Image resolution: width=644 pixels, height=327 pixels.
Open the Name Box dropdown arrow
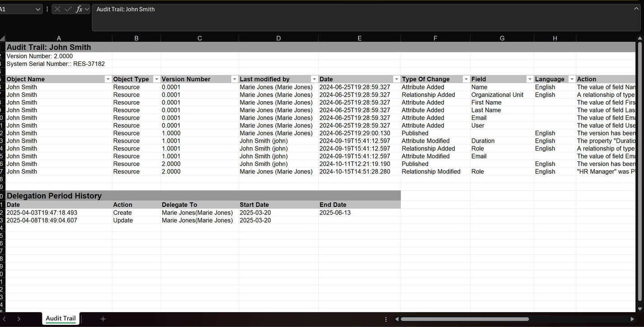tap(38, 9)
